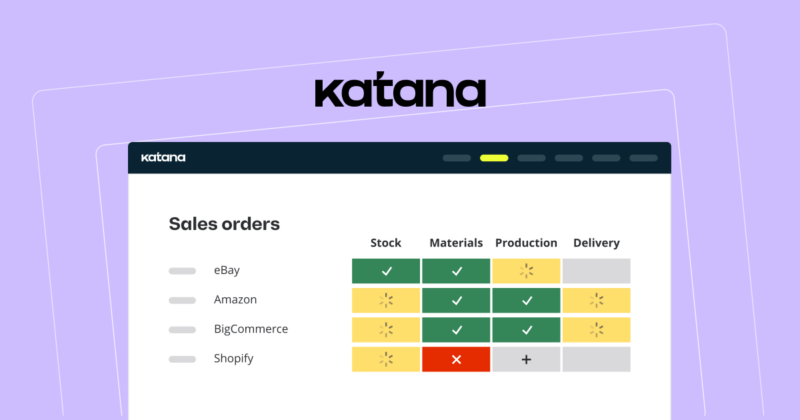Open the eBay sales order row
Viewport: 800px width, 420px height.
point(226,270)
